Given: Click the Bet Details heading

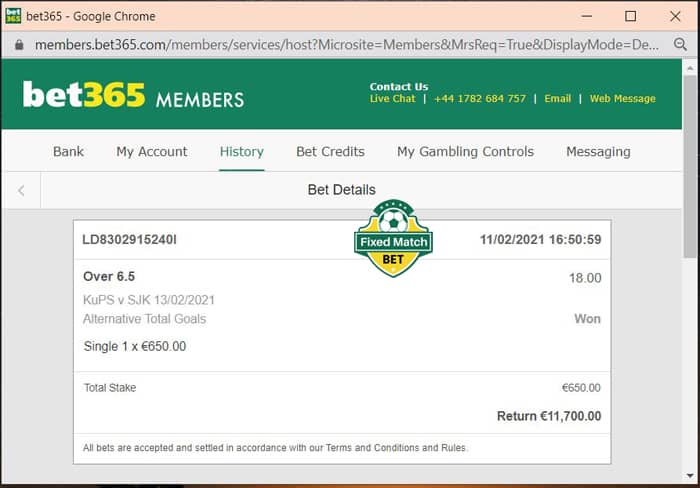Looking at the screenshot, I should [x=342, y=190].
